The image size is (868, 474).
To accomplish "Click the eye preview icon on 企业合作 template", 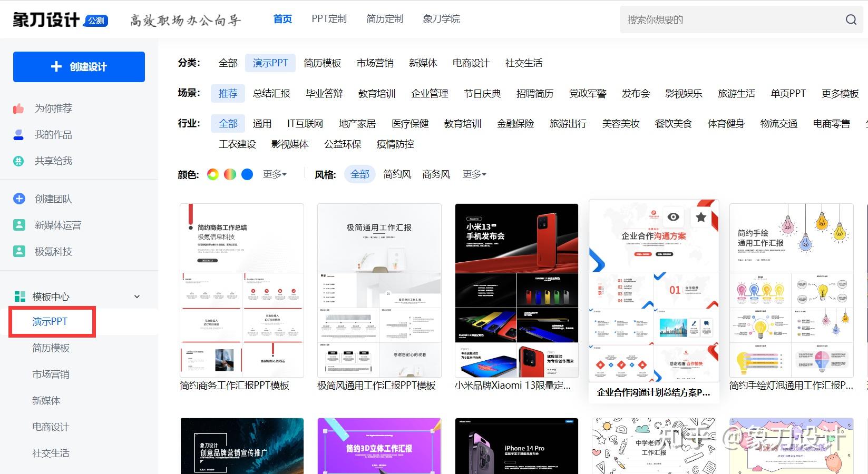I will 673,217.
